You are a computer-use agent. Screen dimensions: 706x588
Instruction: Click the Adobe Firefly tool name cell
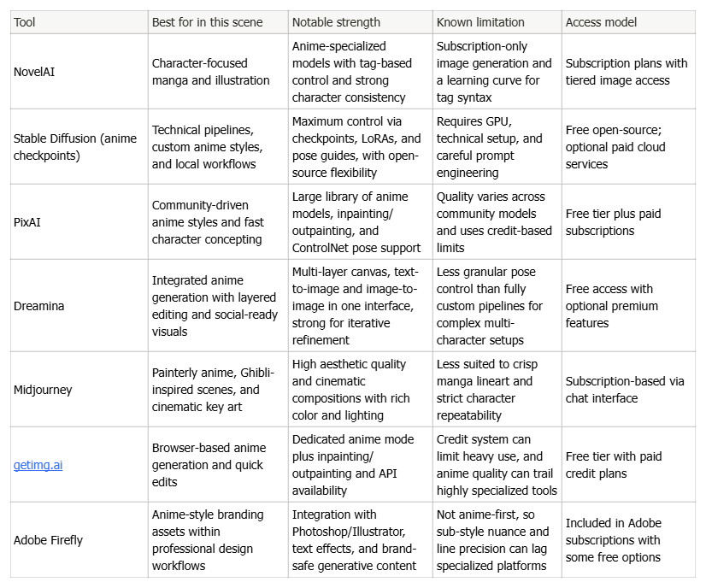tap(79, 540)
